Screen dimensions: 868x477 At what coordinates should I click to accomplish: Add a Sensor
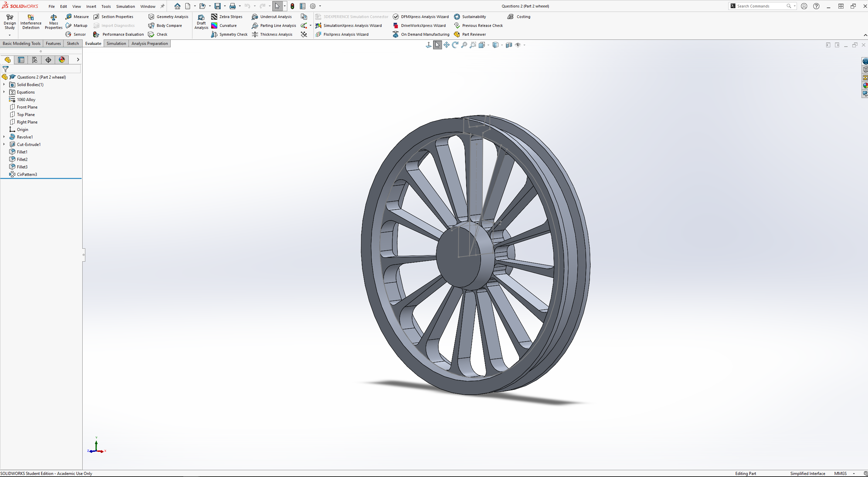[x=75, y=34]
